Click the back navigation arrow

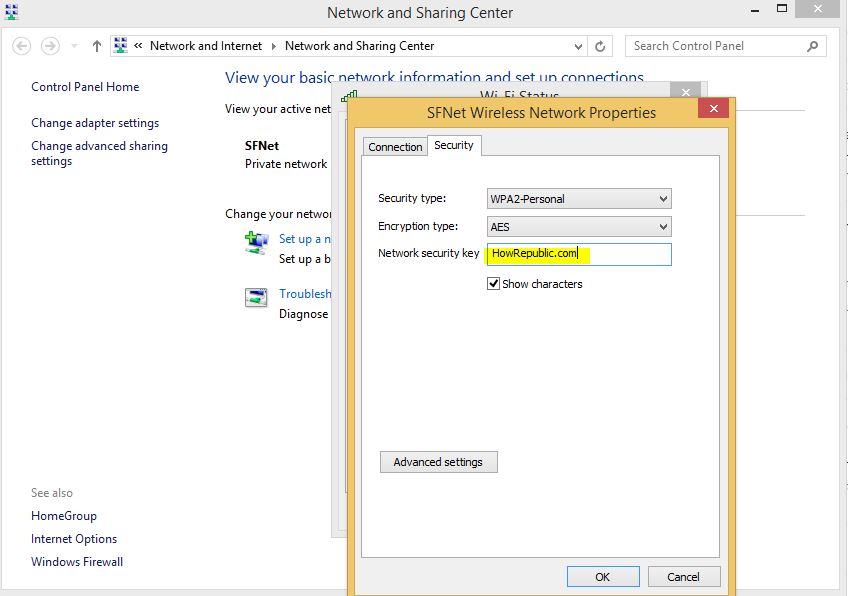(22, 46)
